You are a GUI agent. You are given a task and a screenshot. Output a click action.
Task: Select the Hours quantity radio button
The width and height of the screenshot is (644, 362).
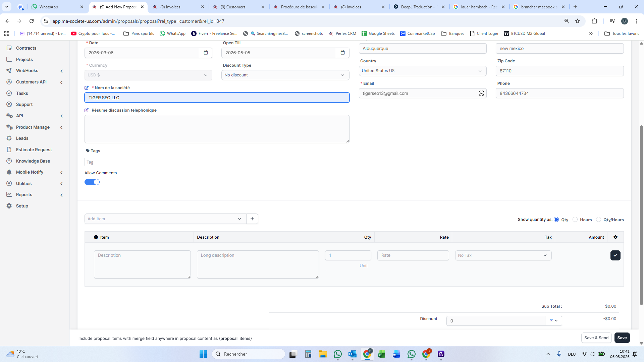click(575, 220)
